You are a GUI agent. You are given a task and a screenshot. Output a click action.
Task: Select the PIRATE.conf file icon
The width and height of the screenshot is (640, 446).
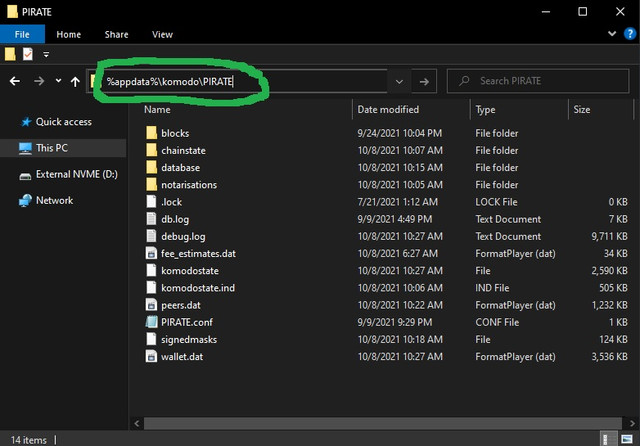pos(151,322)
